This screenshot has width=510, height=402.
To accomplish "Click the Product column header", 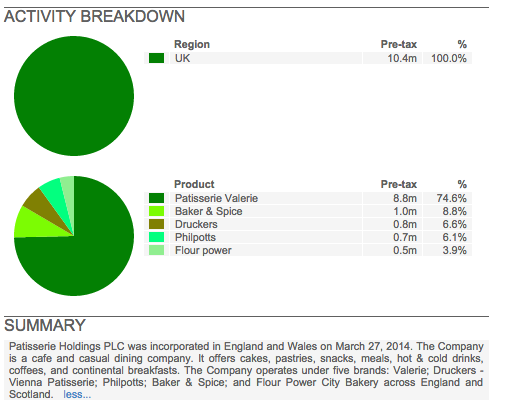I will [194, 184].
